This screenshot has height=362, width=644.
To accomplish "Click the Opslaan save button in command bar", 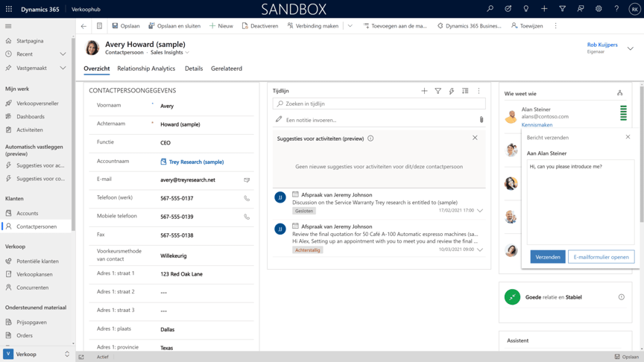I will click(126, 26).
